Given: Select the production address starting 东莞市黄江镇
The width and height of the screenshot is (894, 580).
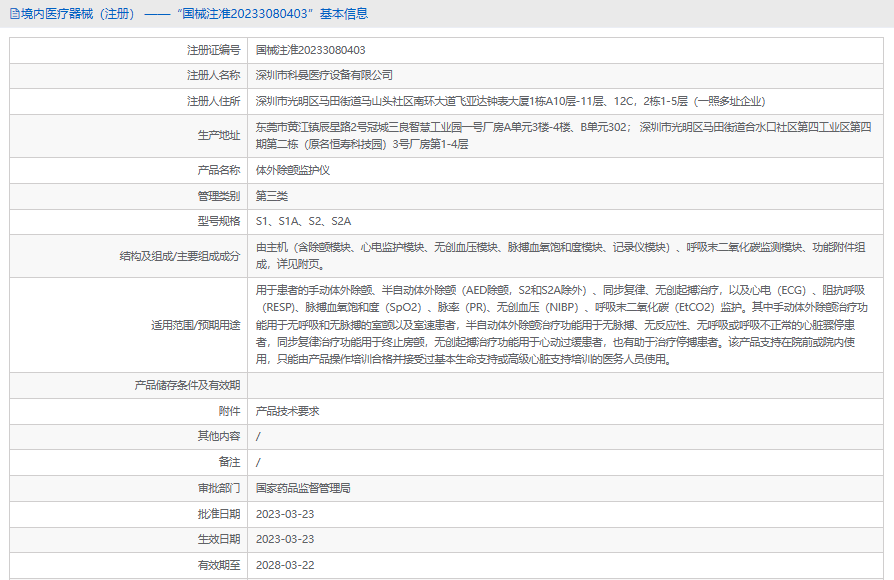Looking at the screenshot, I should [563, 136].
